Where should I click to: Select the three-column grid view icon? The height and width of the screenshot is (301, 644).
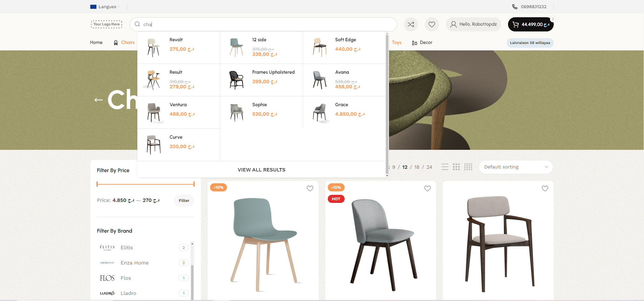point(456,167)
